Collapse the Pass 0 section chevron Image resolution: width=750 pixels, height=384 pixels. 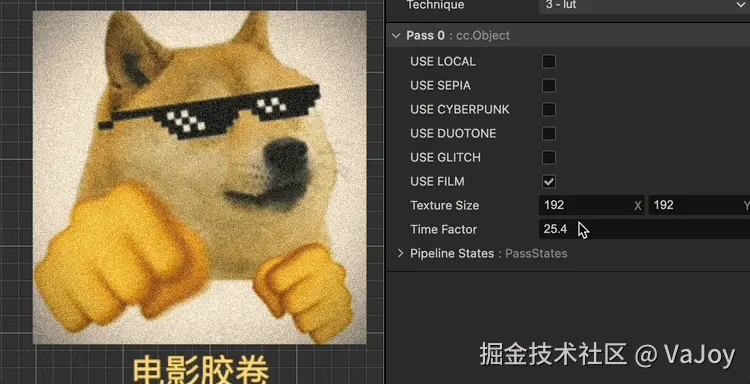pyautogui.click(x=396, y=35)
